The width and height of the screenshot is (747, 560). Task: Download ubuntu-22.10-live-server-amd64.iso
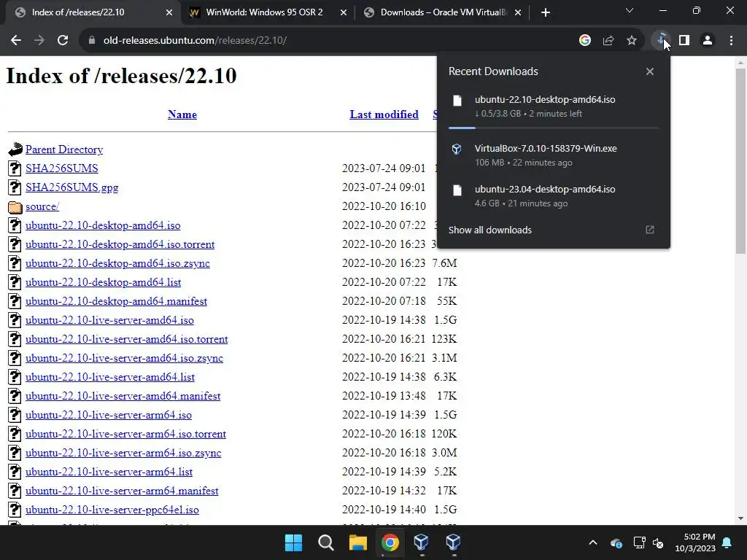click(109, 320)
